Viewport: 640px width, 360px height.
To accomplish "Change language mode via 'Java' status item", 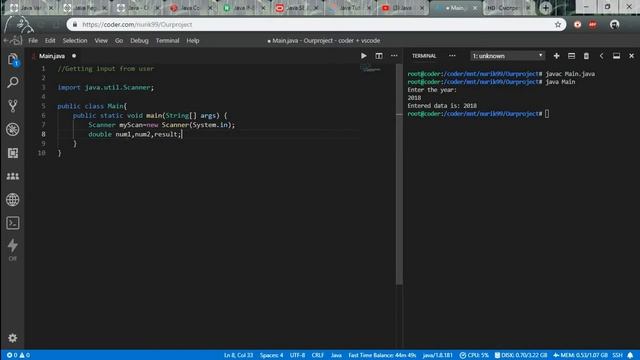I will click(x=336, y=355).
